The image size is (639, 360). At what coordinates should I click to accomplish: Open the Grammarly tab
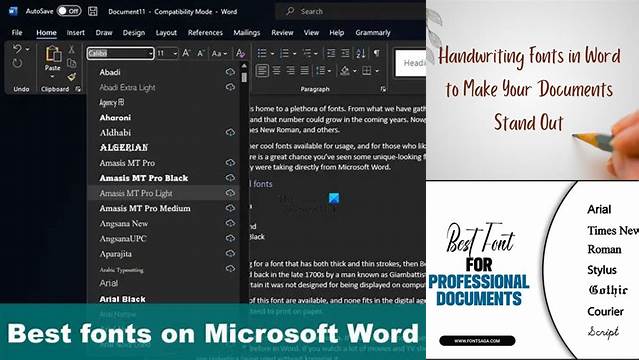click(x=373, y=33)
